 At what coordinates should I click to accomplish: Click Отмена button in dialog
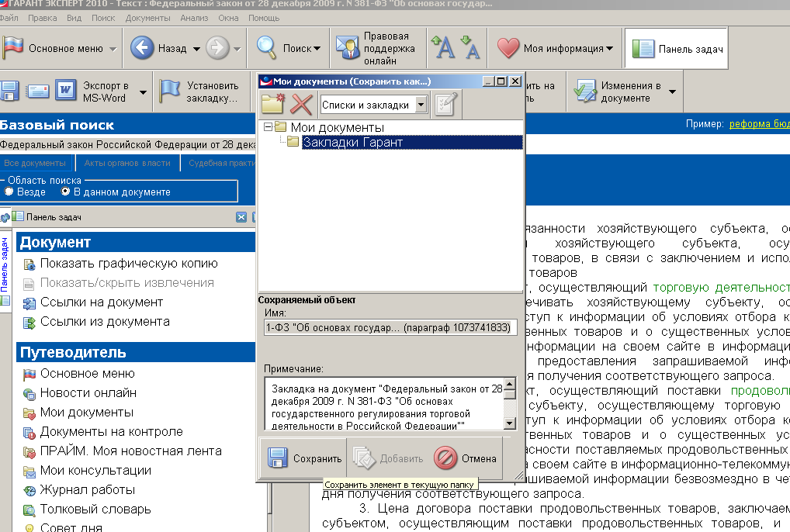click(x=465, y=458)
